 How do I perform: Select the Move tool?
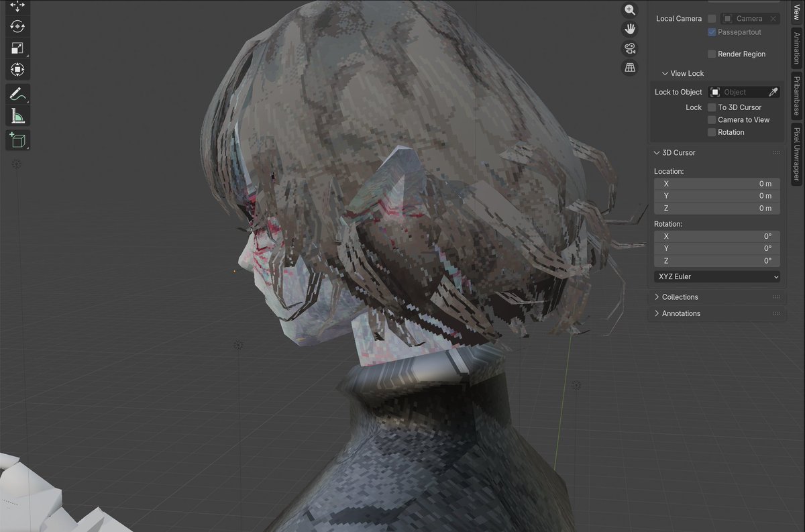pyautogui.click(x=17, y=6)
